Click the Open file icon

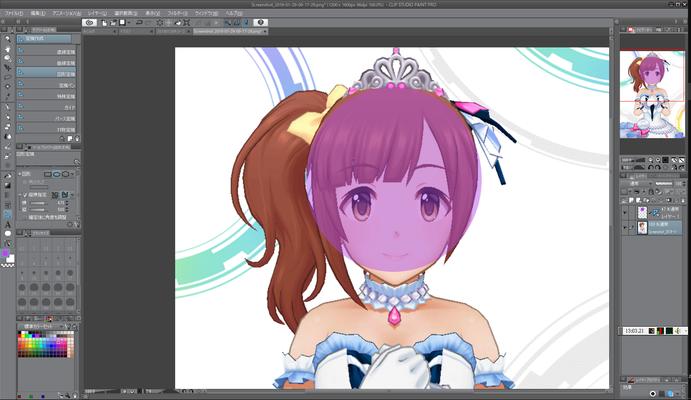pyautogui.click(x=113, y=22)
